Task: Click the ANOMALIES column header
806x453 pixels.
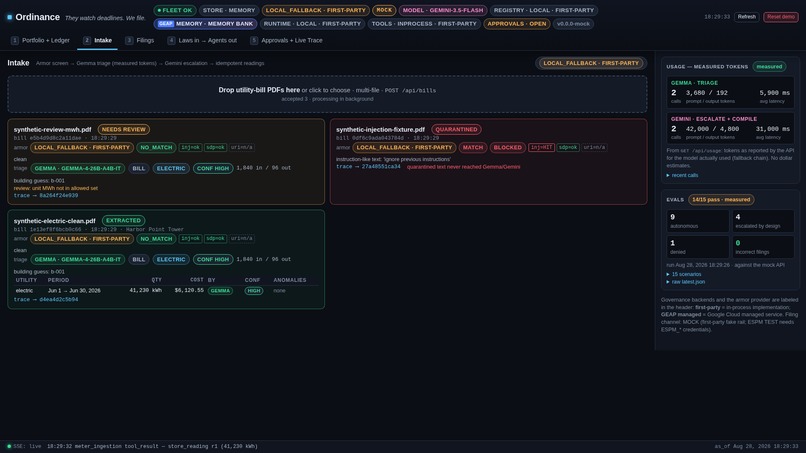Action: click(289, 280)
